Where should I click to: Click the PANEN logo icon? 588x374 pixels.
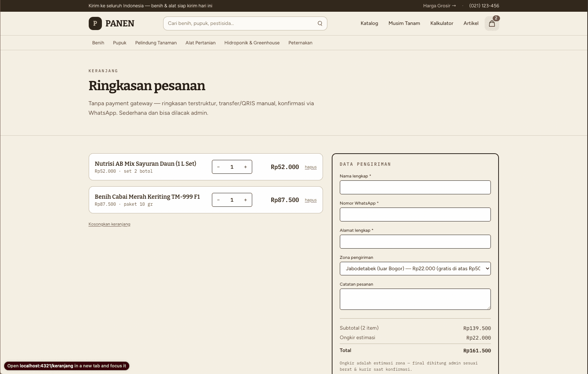pyautogui.click(x=95, y=23)
